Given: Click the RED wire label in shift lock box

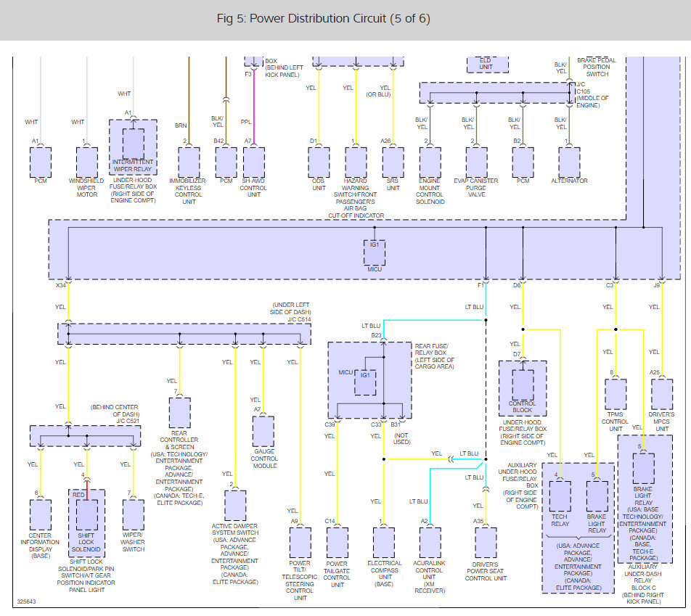Looking at the screenshot, I should coord(78,496).
